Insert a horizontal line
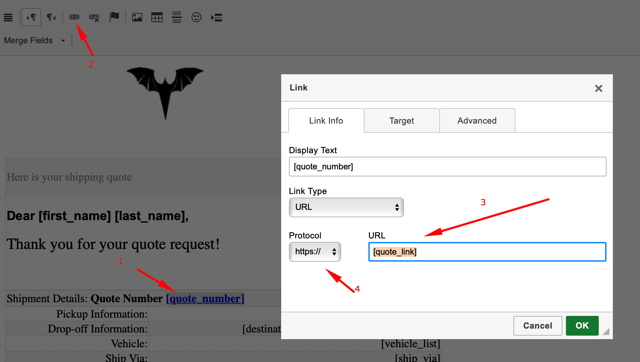The width and height of the screenshot is (640, 362). point(177,18)
